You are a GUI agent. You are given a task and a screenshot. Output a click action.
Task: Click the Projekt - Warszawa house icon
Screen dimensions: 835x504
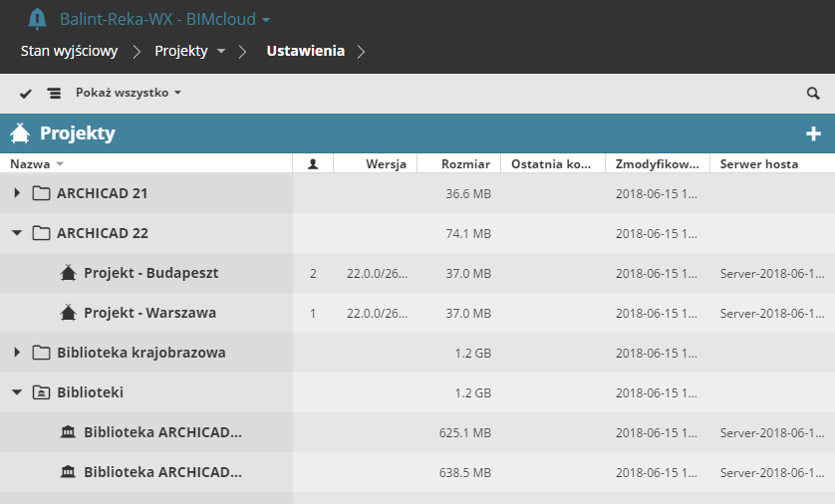pos(69,313)
